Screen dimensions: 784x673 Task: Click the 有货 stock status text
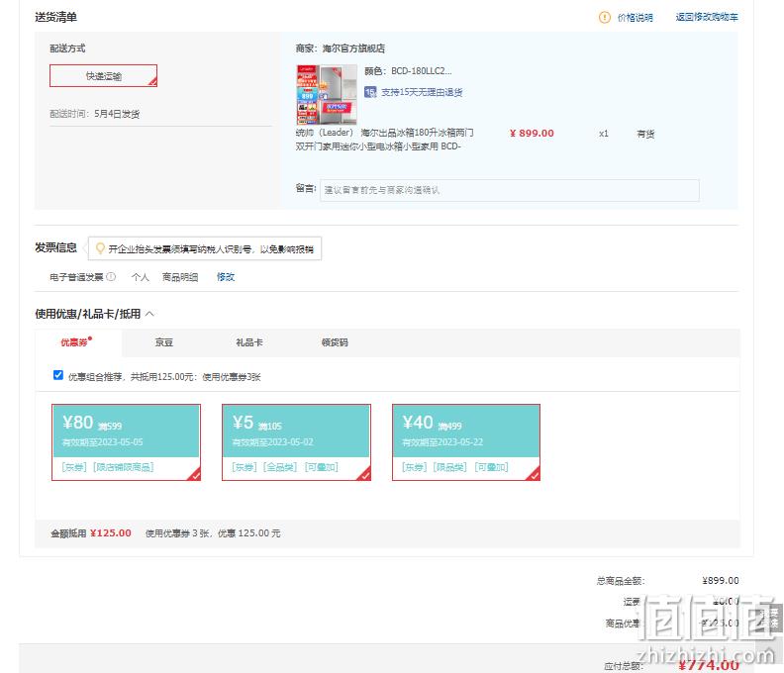(645, 134)
